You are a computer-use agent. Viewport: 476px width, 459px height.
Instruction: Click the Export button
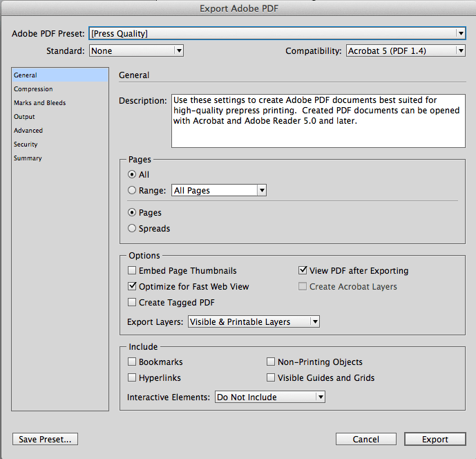[x=435, y=439]
